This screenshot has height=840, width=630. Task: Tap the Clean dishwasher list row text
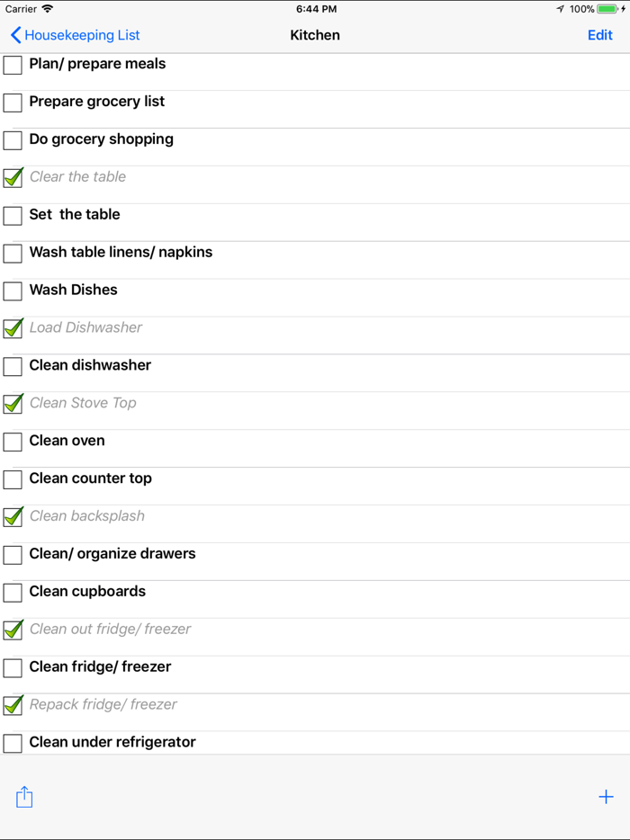(91, 366)
